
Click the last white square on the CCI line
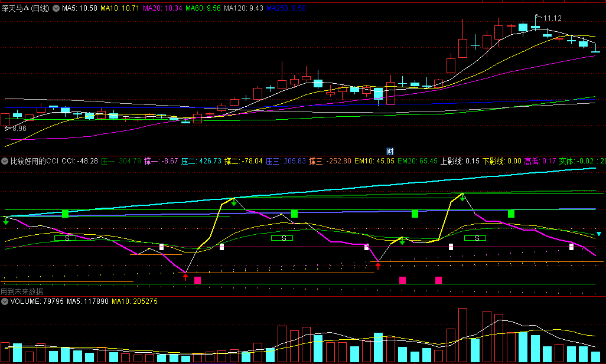(x=571, y=247)
